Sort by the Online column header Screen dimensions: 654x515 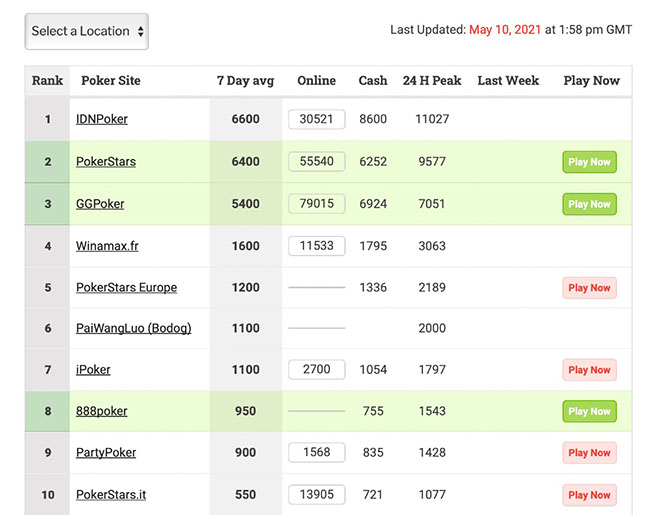point(317,80)
